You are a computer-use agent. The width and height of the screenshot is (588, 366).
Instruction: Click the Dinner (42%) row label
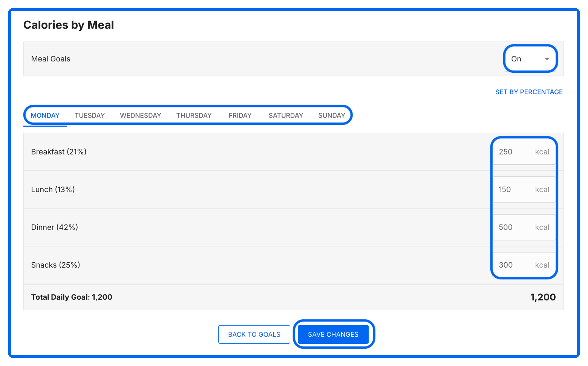tap(55, 227)
